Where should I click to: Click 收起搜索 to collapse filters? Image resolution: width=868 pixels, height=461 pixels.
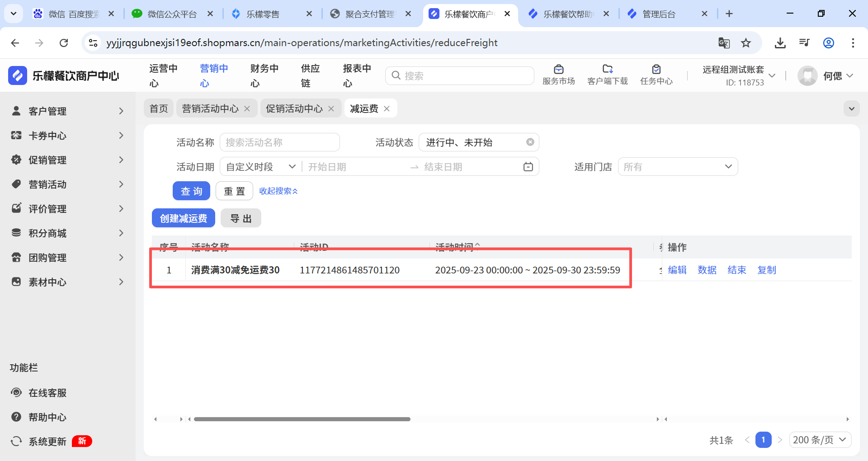tap(278, 191)
